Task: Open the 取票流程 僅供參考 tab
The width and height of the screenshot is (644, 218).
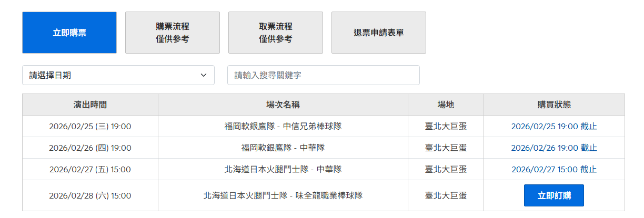Action: coord(276,33)
